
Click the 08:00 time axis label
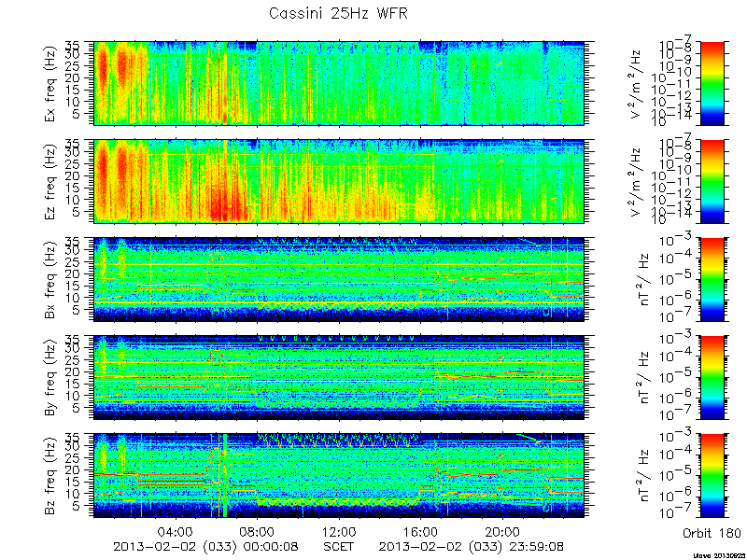(258, 531)
